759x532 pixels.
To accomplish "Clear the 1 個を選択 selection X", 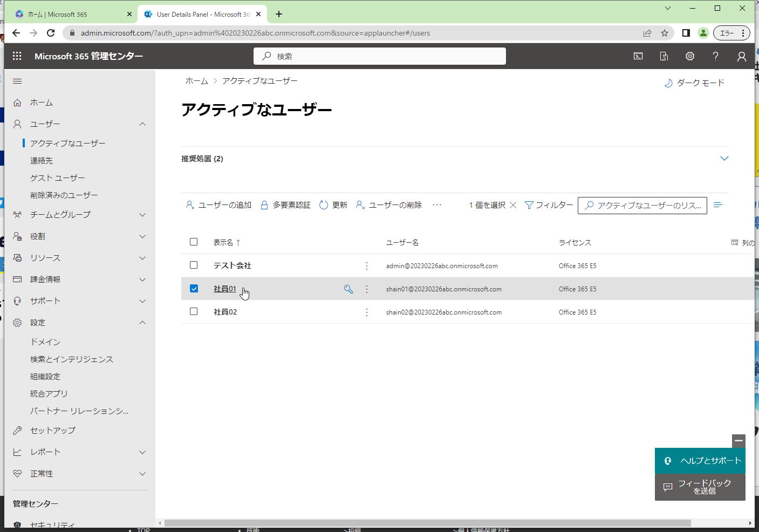I will point(513,205).
